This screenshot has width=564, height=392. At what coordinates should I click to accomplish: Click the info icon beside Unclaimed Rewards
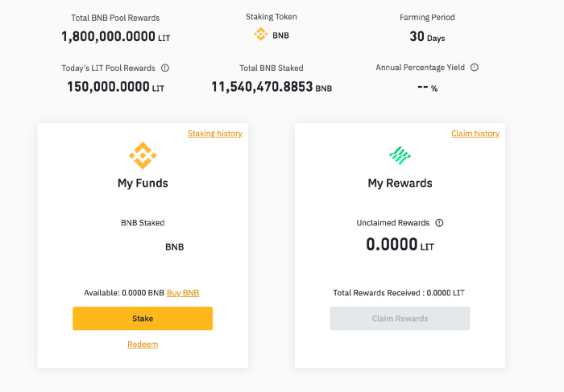(439, 223)
